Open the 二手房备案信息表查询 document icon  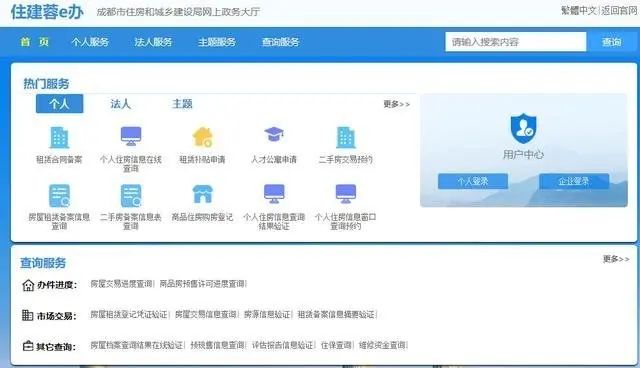tap(131, 196)
